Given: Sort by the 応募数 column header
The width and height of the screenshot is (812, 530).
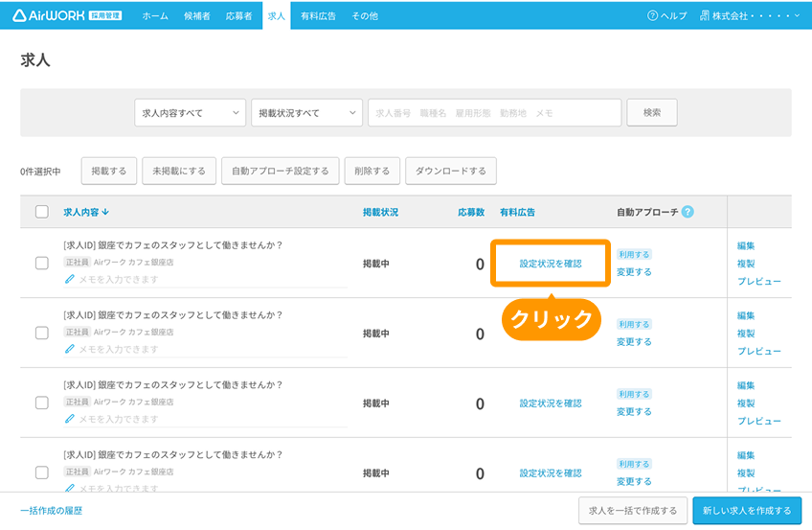Looking at the screenshot, I should (471, 213).
